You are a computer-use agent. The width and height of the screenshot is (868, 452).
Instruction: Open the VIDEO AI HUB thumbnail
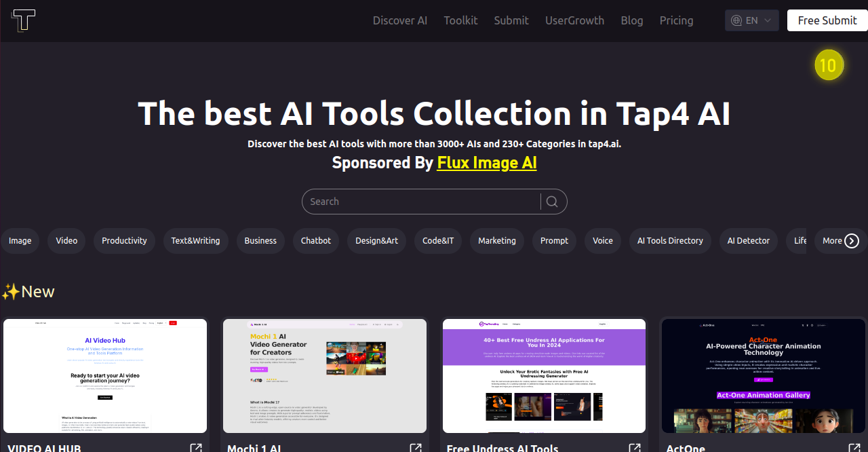[105, 376]
